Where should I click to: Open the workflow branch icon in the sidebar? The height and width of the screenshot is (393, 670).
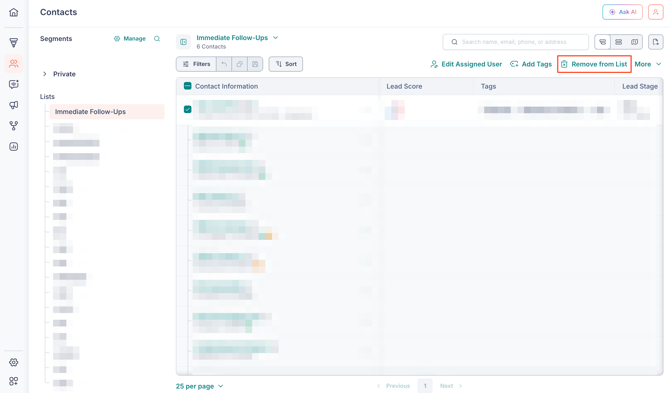click(x=14, y=126)
